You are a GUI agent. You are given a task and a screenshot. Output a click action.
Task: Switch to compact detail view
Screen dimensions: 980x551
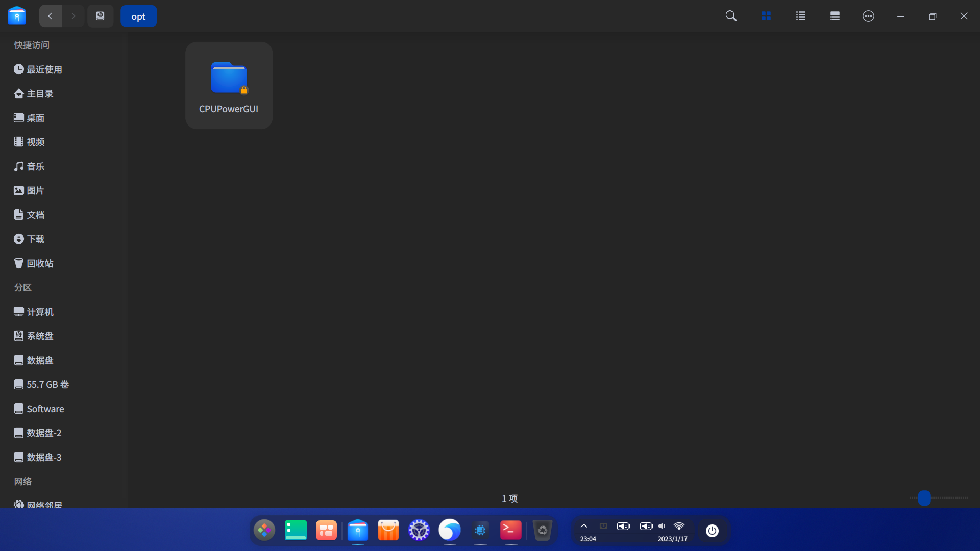click(x=835, y=16)
